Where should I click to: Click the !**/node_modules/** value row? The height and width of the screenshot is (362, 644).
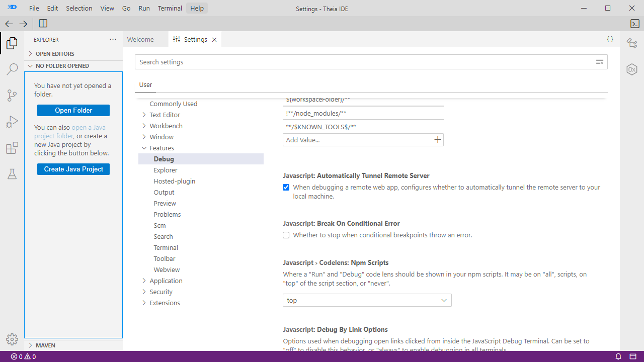pos(363,114)
